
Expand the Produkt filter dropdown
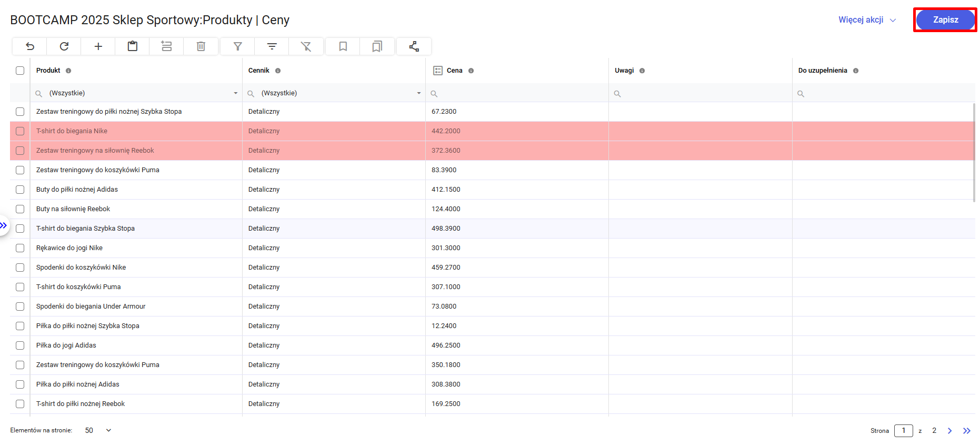point(236,93)
